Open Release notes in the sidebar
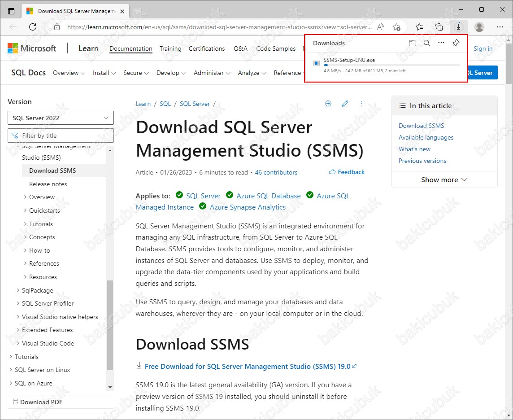 click(48, 184)
